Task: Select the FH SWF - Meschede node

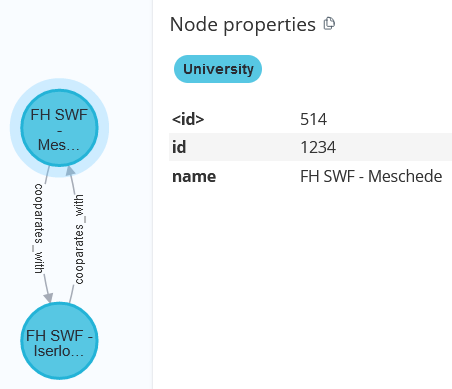Action: (x=59, y=128)
